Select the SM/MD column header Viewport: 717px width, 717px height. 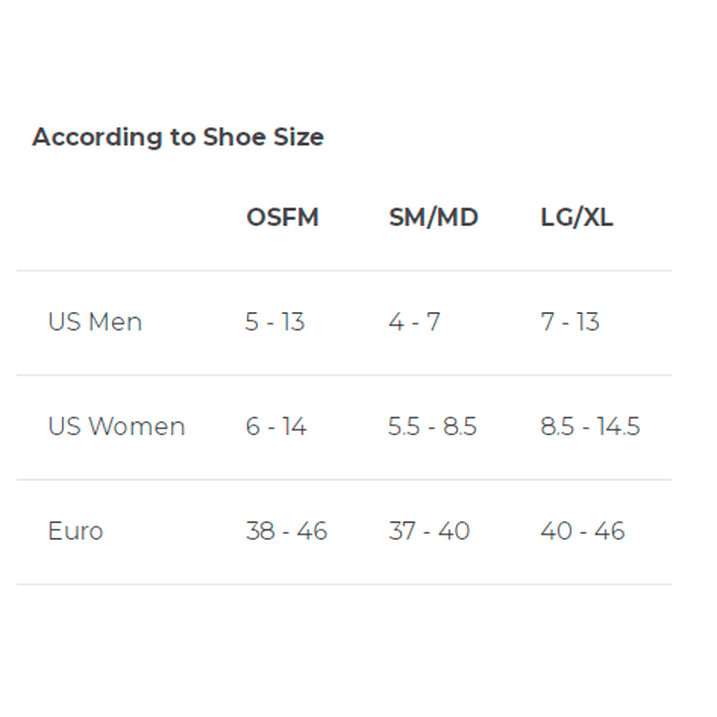pyautogui.click(x=433, y=217)
